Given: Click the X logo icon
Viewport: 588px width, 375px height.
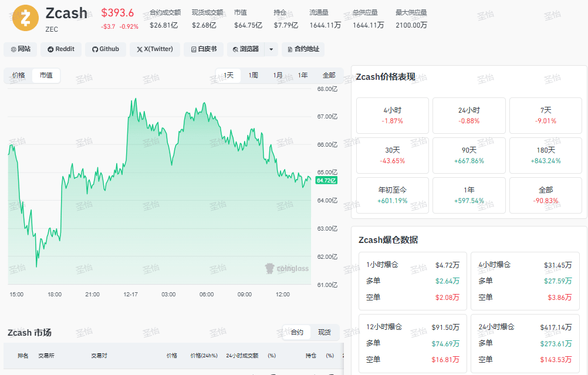Looking at the screenshot, I should click(x=140, y=49).
